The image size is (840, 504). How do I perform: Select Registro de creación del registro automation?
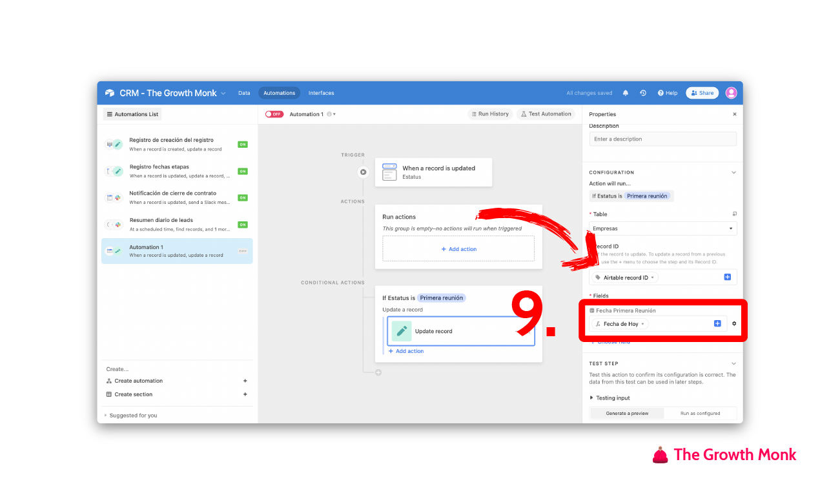[x=177, y=145]
